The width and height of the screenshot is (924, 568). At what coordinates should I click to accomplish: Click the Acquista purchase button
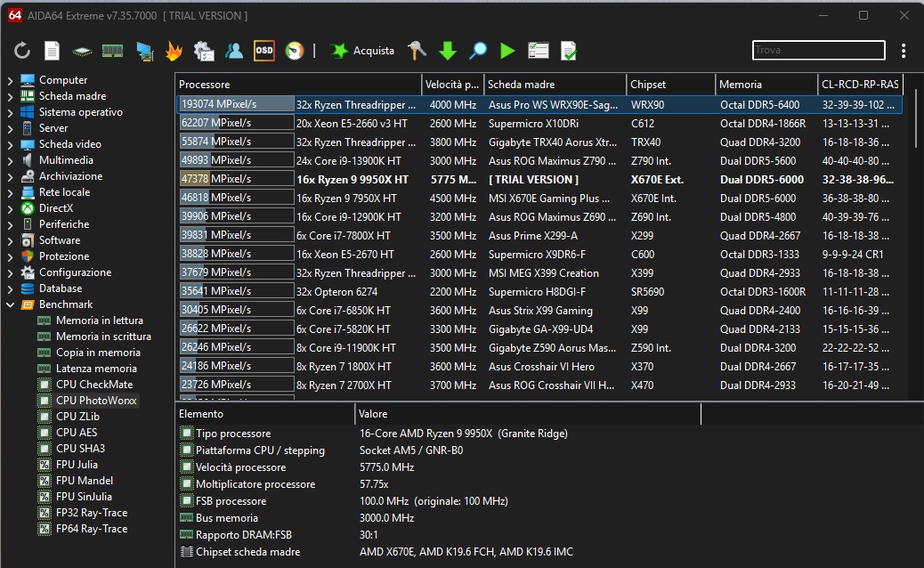[x=362, y=51]
